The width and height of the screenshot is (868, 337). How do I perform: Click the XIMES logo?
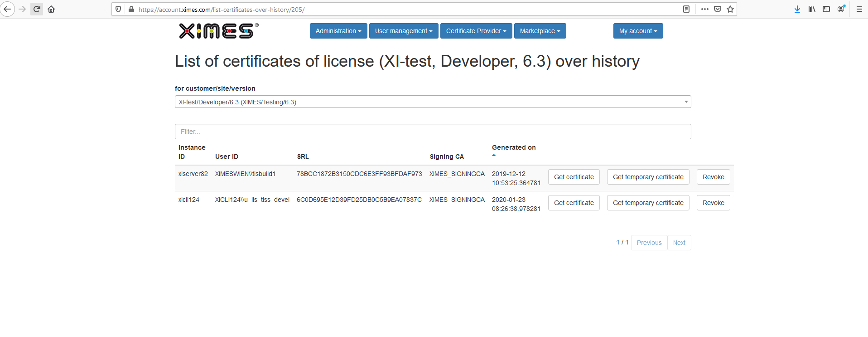click(x=219, y=31)
